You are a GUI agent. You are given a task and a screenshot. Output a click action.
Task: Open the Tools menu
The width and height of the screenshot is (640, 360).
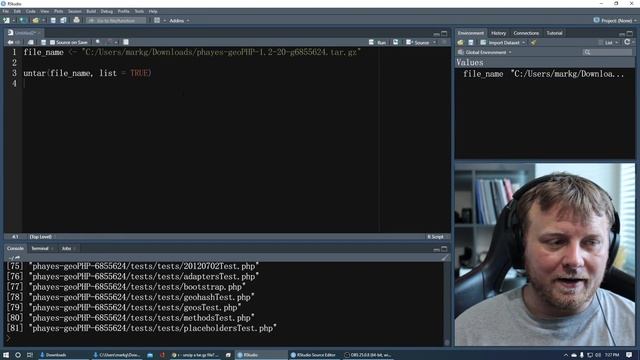coord(139,11)
